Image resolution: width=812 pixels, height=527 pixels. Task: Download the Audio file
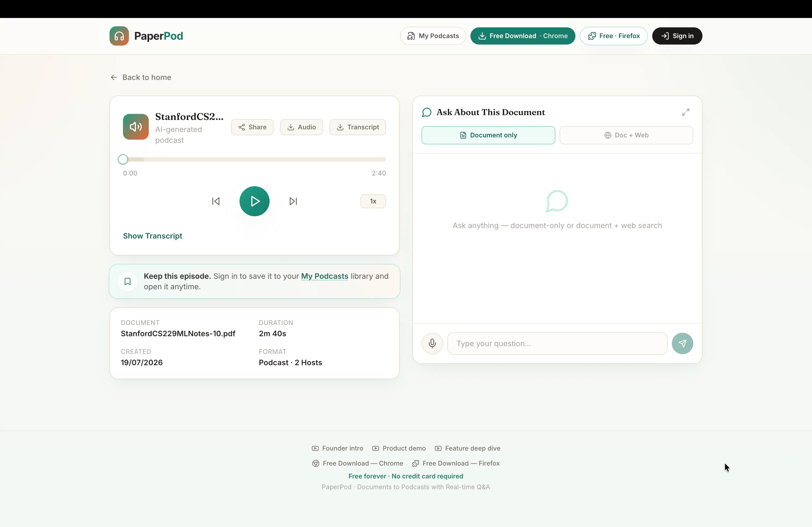tap(302, 127)
